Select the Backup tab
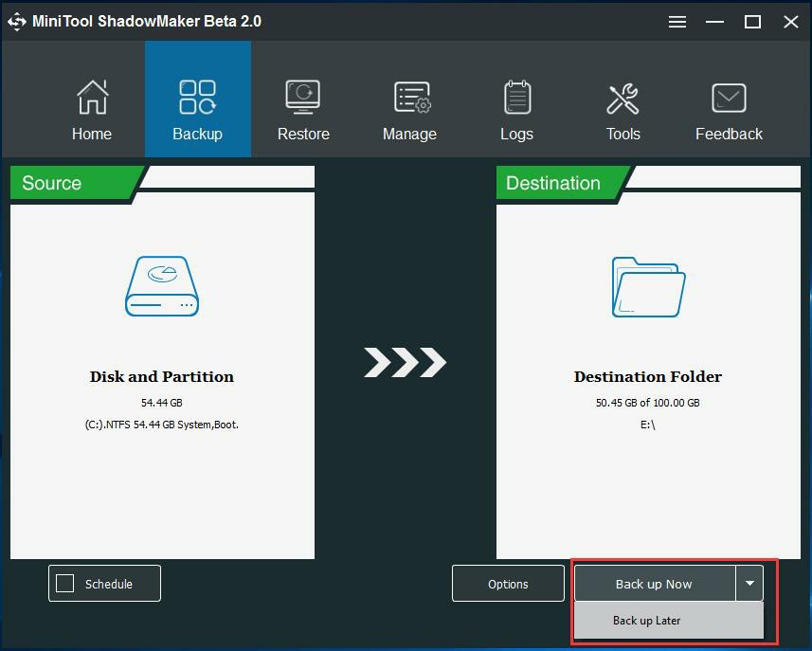This screenshot has height=651, width=812. point(198,99)
